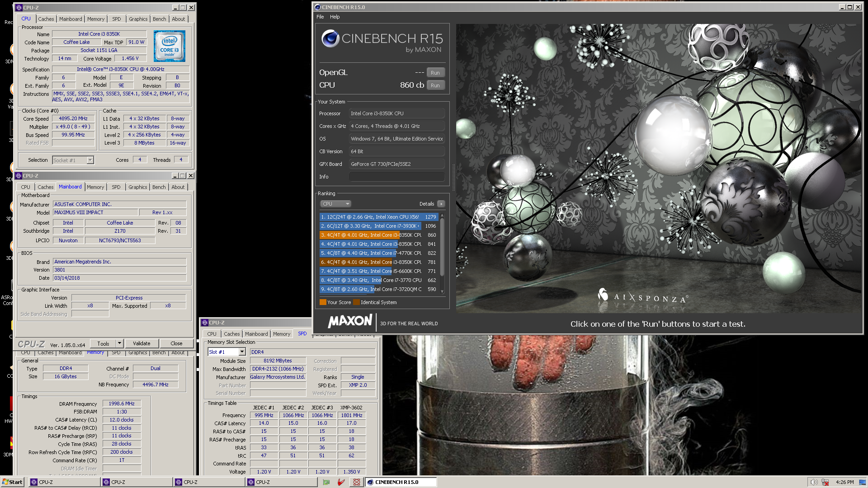The image size is (868, 488).
Task: Select ranking row 1, the Xeon scoring 1279
Action: (x=379, y=217)
